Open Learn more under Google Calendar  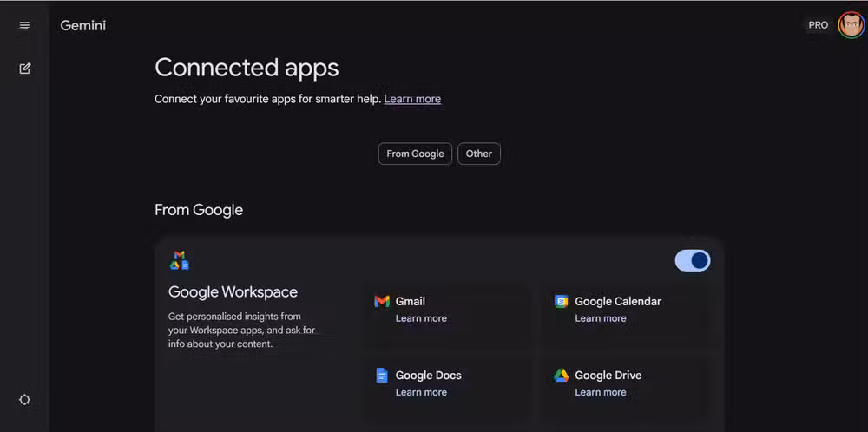pos(600,318)
